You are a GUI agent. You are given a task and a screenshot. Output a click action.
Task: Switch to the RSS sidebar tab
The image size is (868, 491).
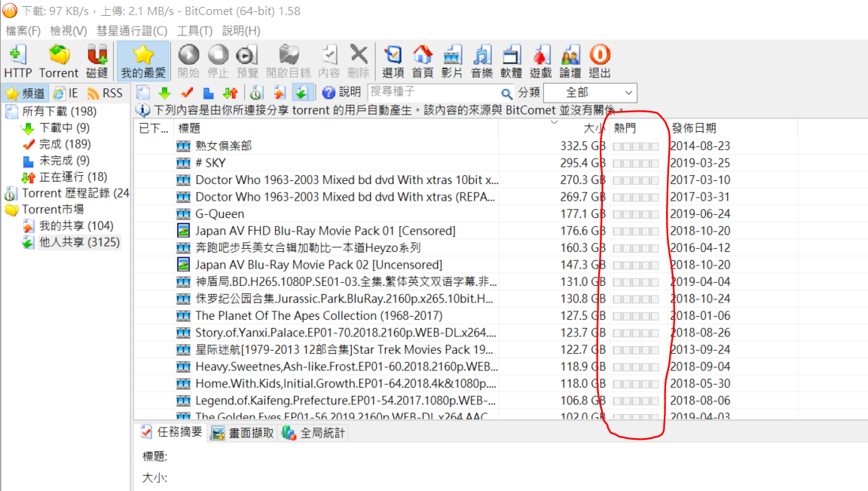click(x=105, y=93)
